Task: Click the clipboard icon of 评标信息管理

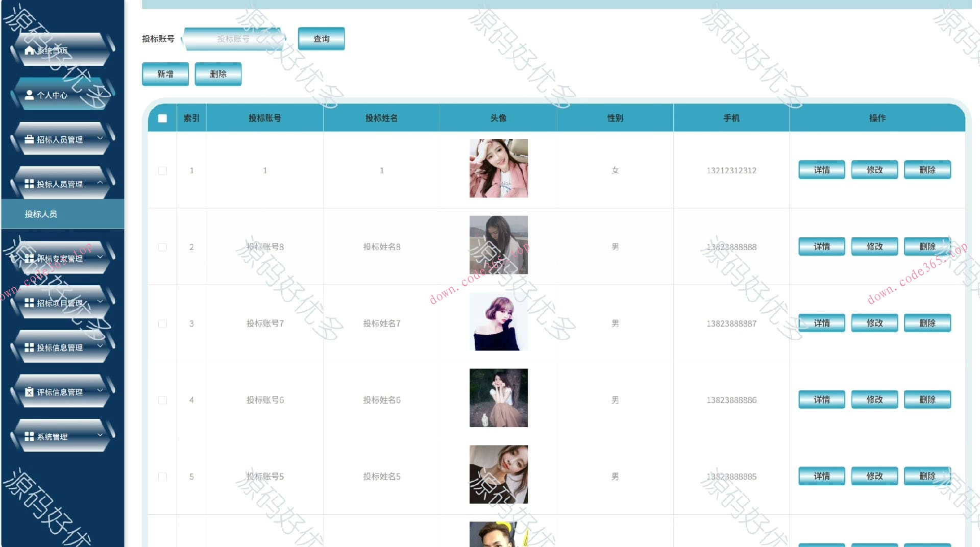Action: [30, 392]
